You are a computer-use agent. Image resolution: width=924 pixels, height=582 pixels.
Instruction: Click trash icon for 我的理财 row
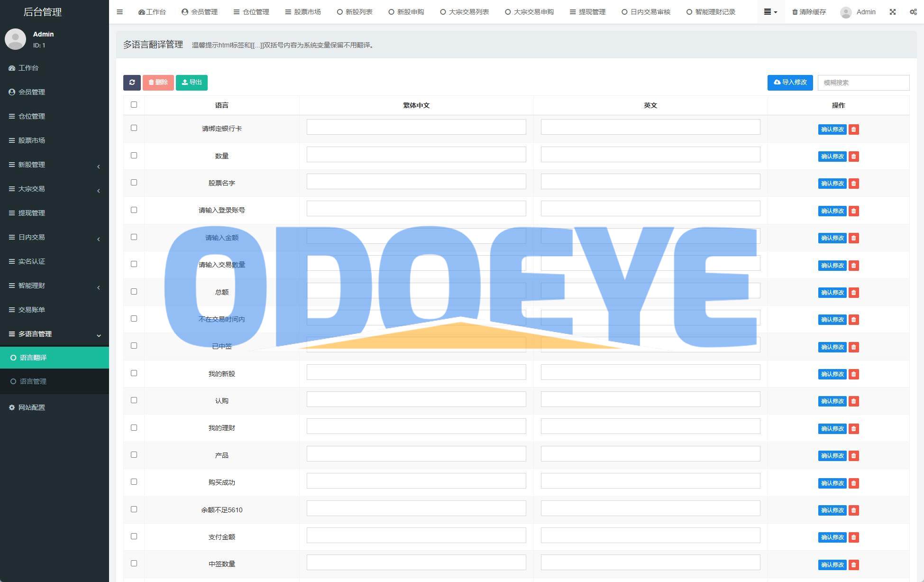[x=854, y=429]
